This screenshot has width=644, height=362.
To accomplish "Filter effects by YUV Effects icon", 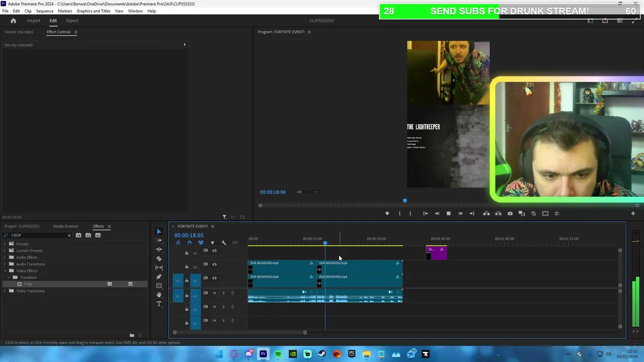I will click(x=98, y=235).
